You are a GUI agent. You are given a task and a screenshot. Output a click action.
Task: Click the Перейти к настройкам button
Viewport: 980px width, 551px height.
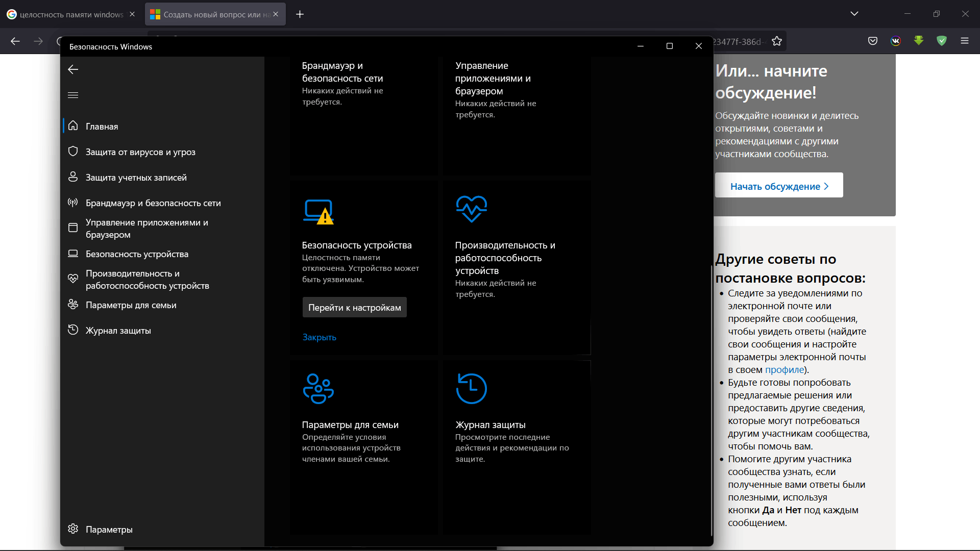(x=355, y=307)
